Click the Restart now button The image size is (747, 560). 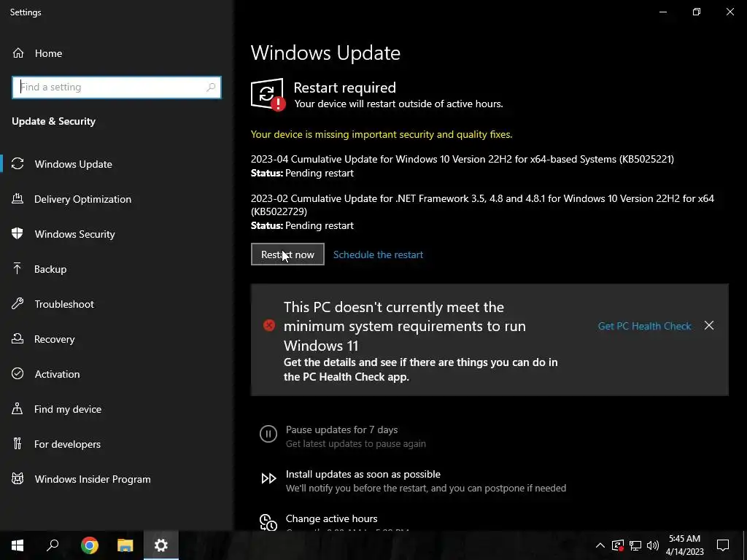(x=287, y=254)
